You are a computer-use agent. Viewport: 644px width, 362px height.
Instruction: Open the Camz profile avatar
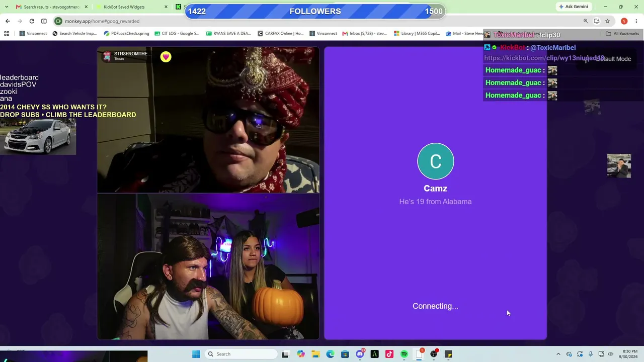[436, 161]
